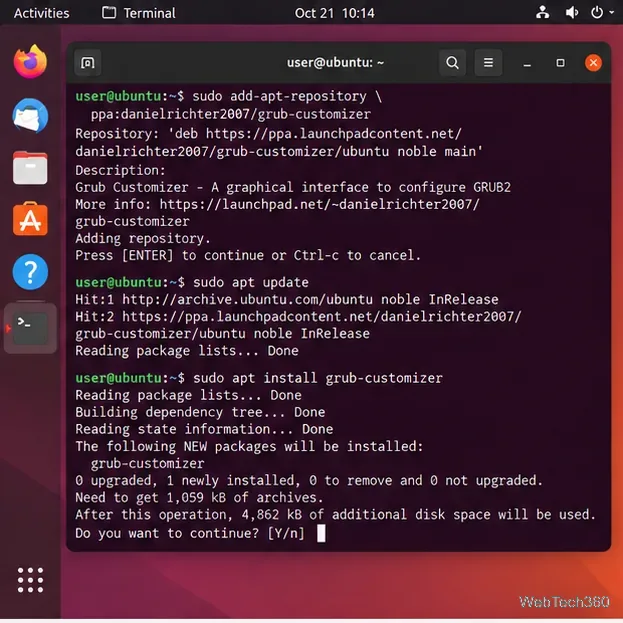Click the text ppa:danielrichter2007/grub-customizer
Viewport: 623px width, 623px height.
231,114
